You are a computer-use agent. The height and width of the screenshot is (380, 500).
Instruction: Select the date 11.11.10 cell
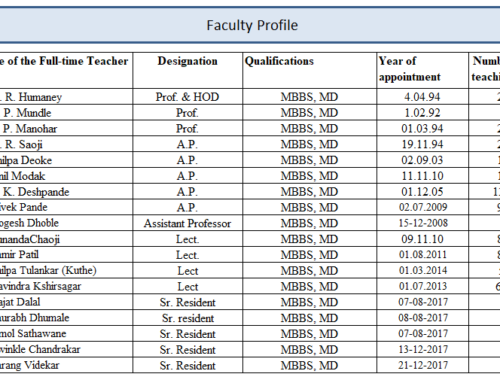(422, 176)
